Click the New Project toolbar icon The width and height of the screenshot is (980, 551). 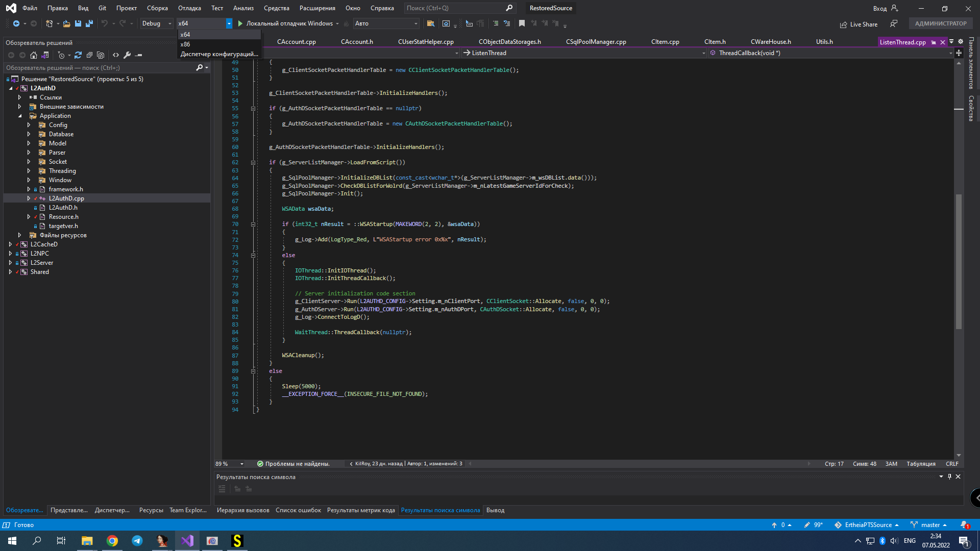(50, 23)
